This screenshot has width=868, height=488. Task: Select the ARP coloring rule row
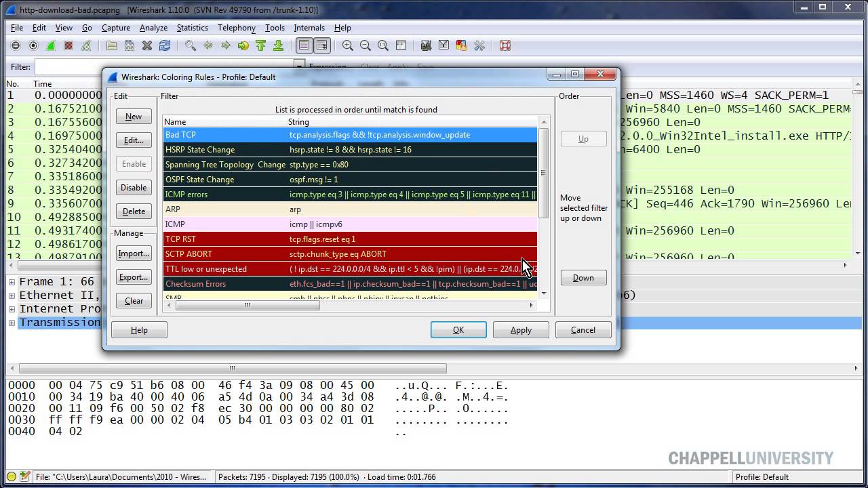(350, 209)
